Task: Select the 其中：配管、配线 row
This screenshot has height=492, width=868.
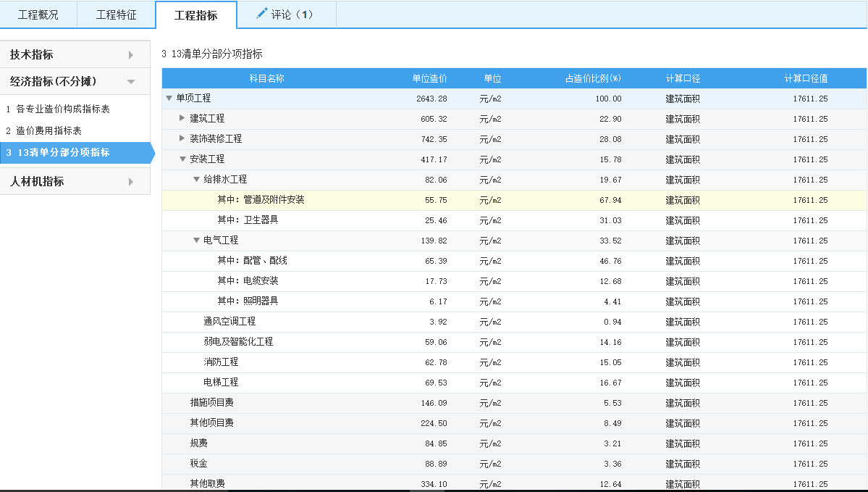Action: click(x=514, y=261)
